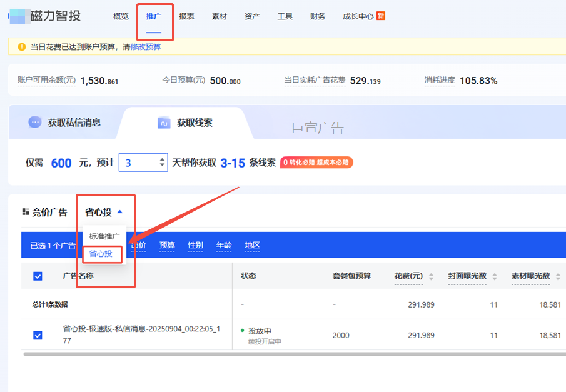Toggle the select-all checkbox in table header
Image resolution: width=566 pixels, height=392 pixels.
click(x=38, y=275)
